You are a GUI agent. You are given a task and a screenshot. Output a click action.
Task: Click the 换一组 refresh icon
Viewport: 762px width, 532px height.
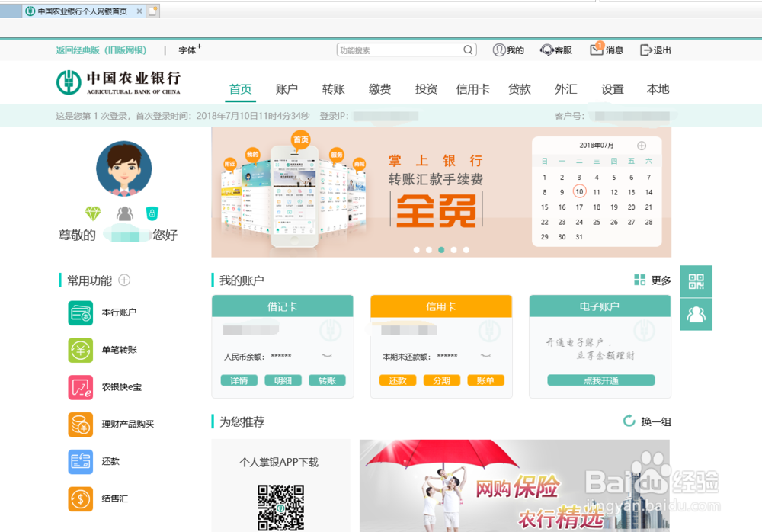click(629, 421)
